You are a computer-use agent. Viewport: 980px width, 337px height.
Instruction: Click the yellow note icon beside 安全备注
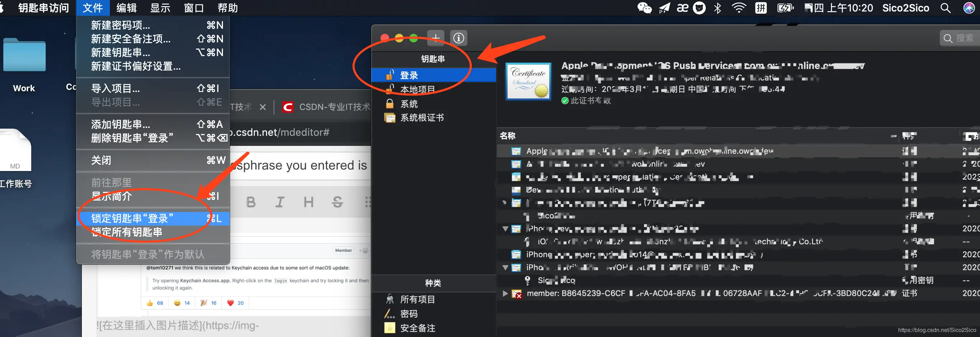point(389,328)
